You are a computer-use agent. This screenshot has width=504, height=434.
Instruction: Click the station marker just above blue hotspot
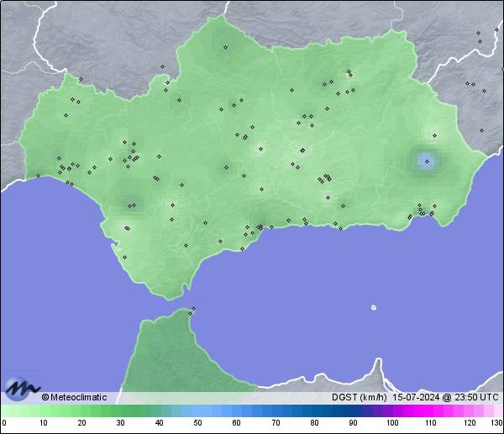pyautogui.click(x=434, y=135)
